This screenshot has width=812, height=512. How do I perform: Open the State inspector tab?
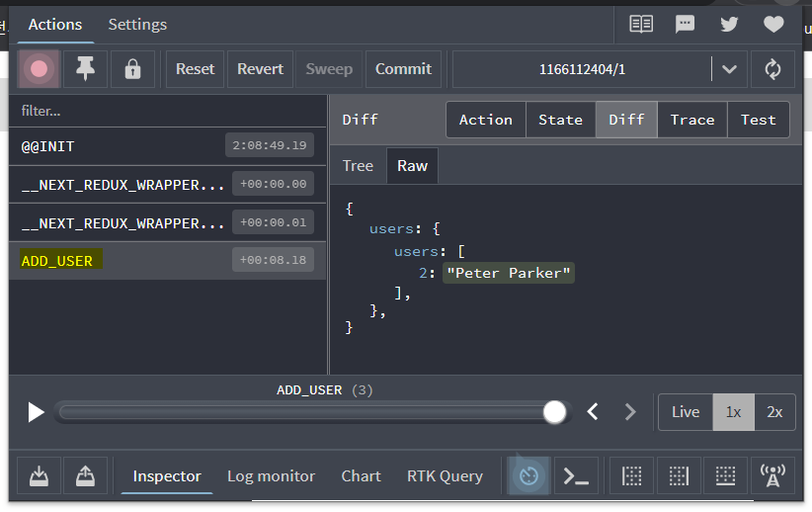point(560,120)
